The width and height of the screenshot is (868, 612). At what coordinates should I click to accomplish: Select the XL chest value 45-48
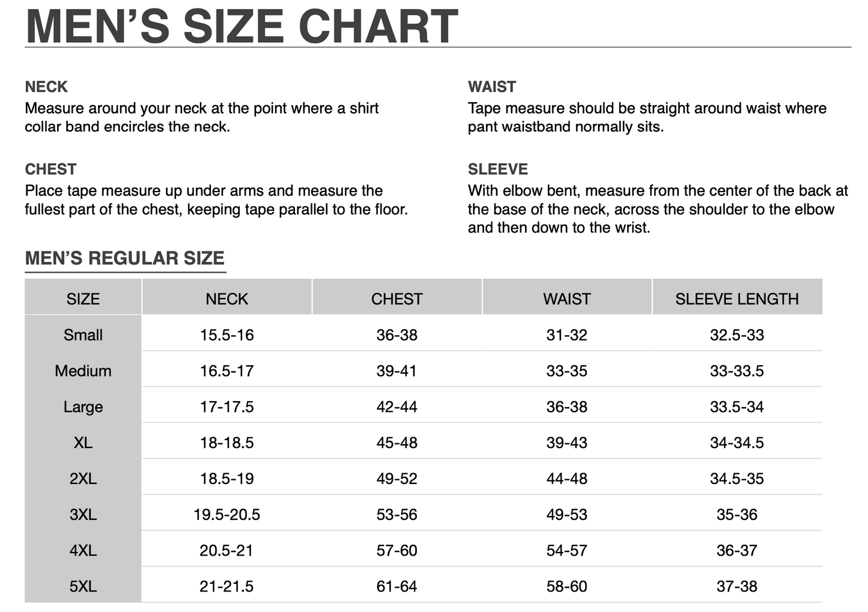click(x=396, y=443)
